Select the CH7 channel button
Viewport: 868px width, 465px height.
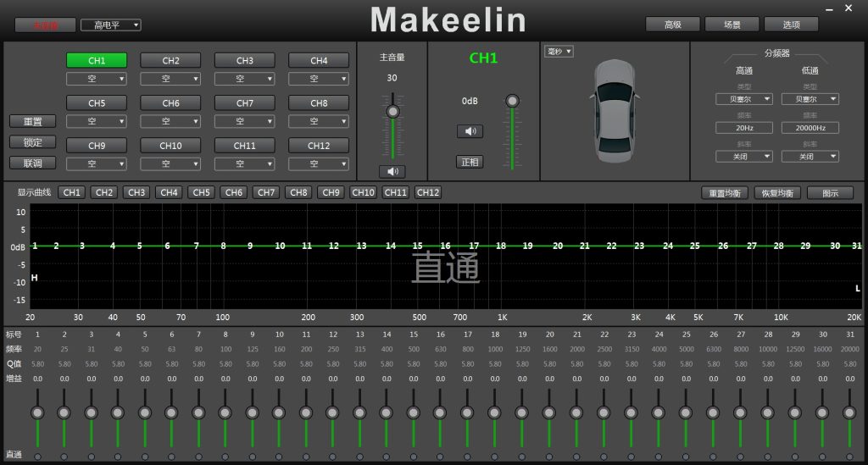point(245,102)
